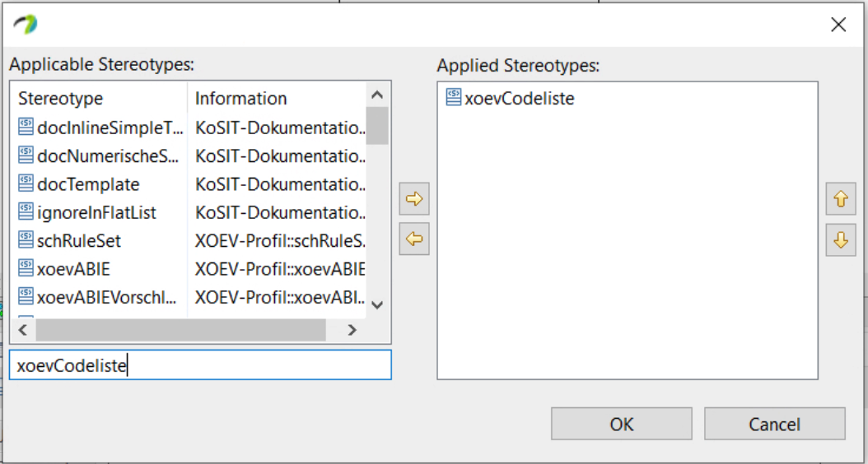
Task: Select the docInlineSimpleT... stereotype row
Action: pos(189,128)
